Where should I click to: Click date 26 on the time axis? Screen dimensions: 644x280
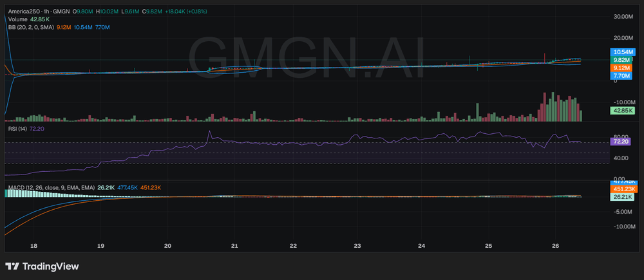pos(555,246)
